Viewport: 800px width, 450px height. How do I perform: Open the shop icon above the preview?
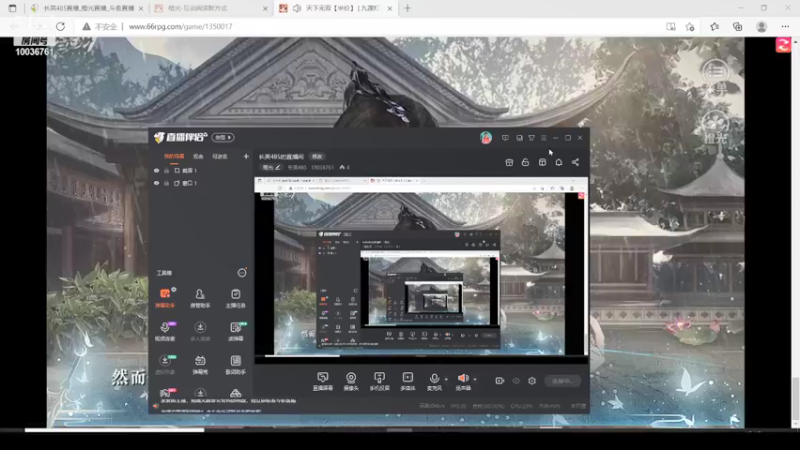point(542,162)
